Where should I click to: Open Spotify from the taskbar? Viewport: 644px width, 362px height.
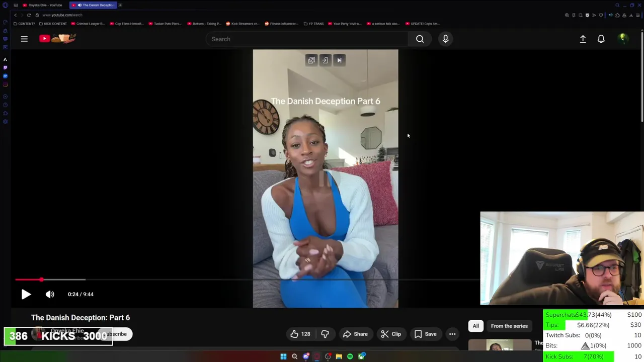pyautogui.click(x=350, y=356)
